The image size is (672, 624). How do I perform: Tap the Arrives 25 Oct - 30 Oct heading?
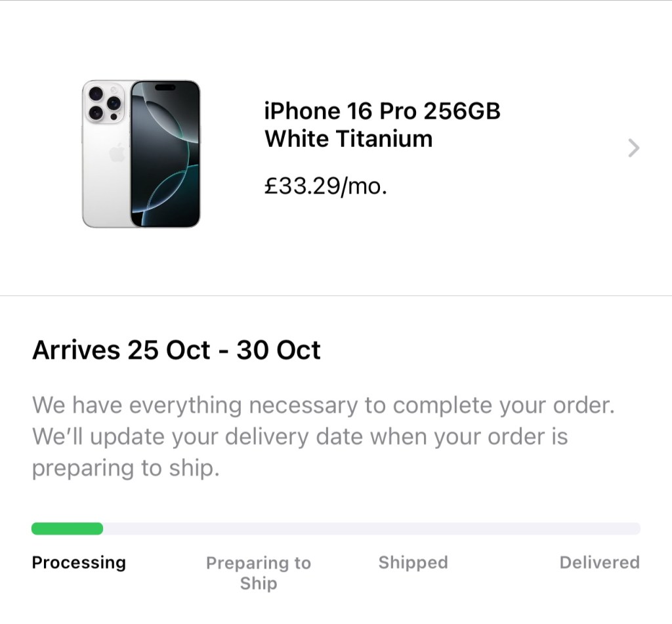[x=176, y=350]
